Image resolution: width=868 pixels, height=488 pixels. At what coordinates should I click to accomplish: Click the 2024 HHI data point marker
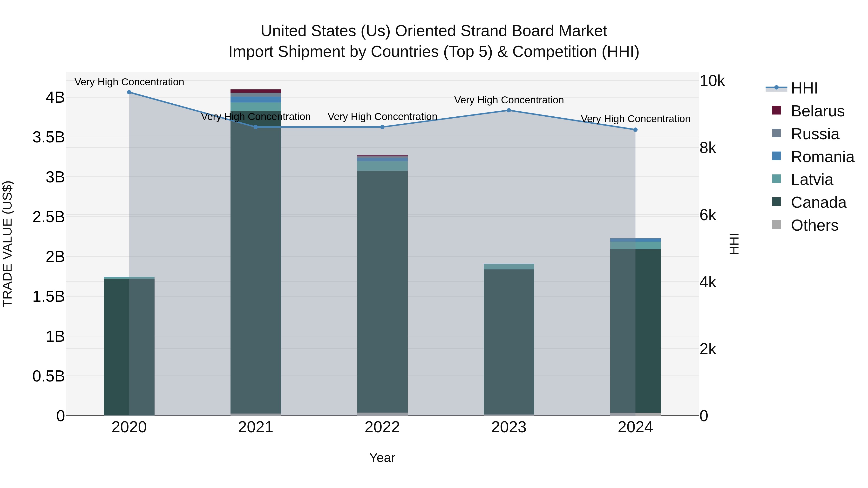click(x=635, y=130)
